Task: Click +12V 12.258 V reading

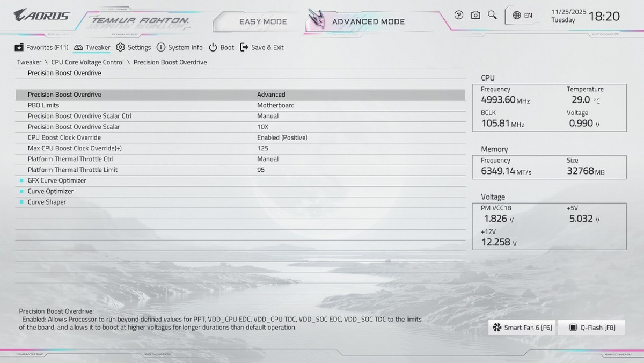Action: pyautogui.click(x=499, y=242)
